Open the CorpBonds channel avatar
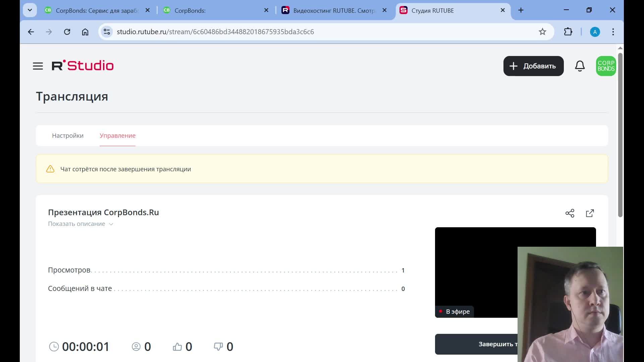 606,66
